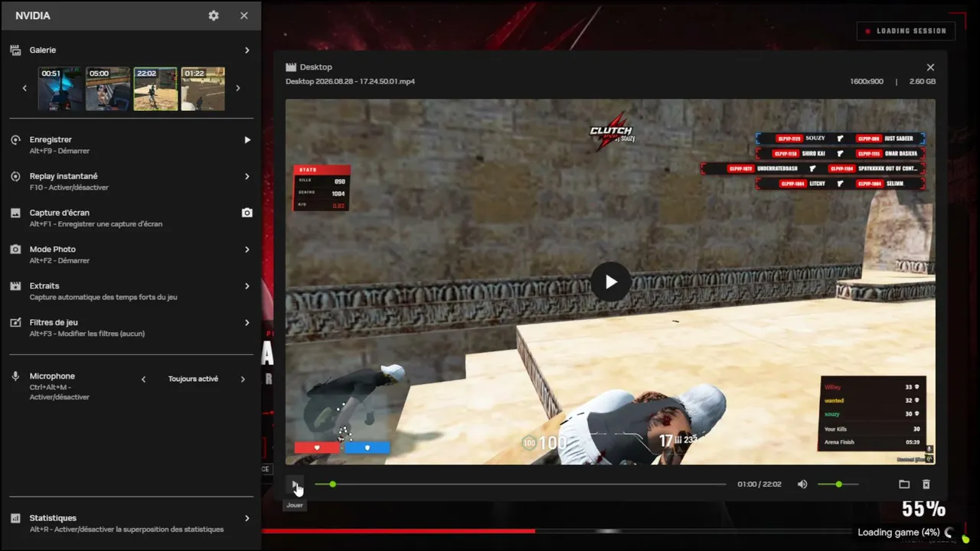Click F10 - Activer/désactiver shortcut text
This screenshot has width=980, height=551.
tap(69, 187)
